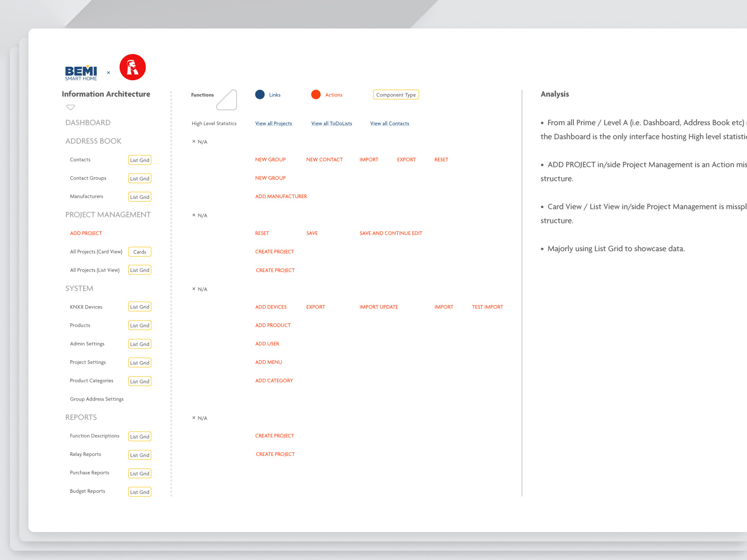
Task: Click NEW GROUP in the Contact Groups row
Action: pyautogui.click(x=270, y=178)
